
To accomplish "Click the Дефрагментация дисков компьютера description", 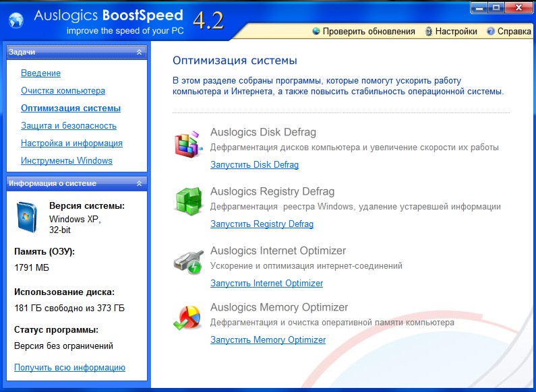I will 355,148.
